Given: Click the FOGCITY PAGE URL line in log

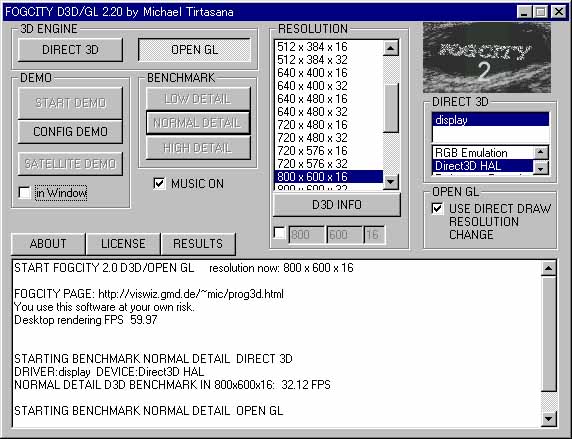Looking at the screenshot, I should 149,294.
